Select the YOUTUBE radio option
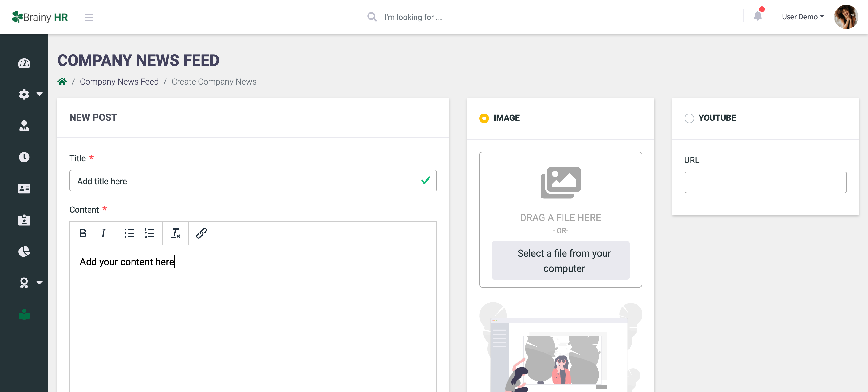 point(689,118)
